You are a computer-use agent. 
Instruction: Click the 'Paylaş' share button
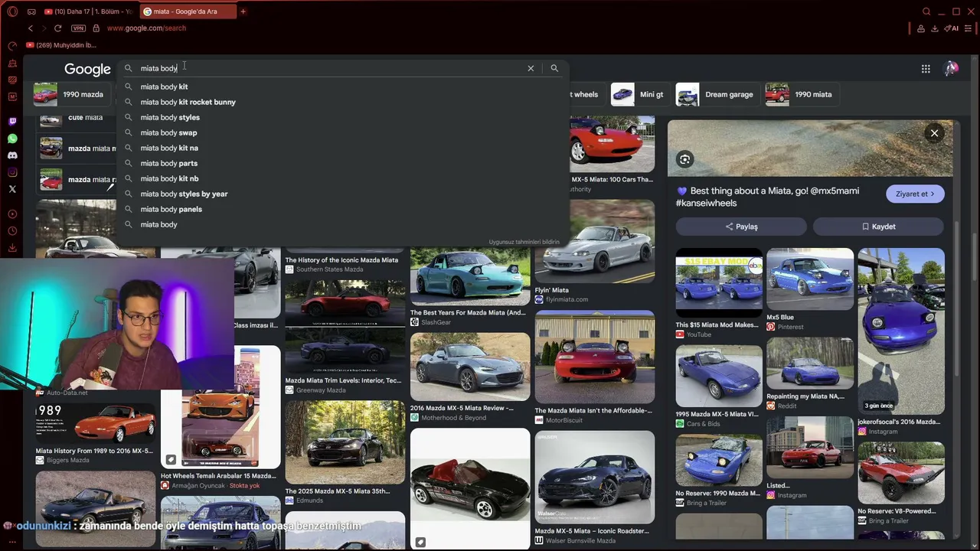pos(741,227)
